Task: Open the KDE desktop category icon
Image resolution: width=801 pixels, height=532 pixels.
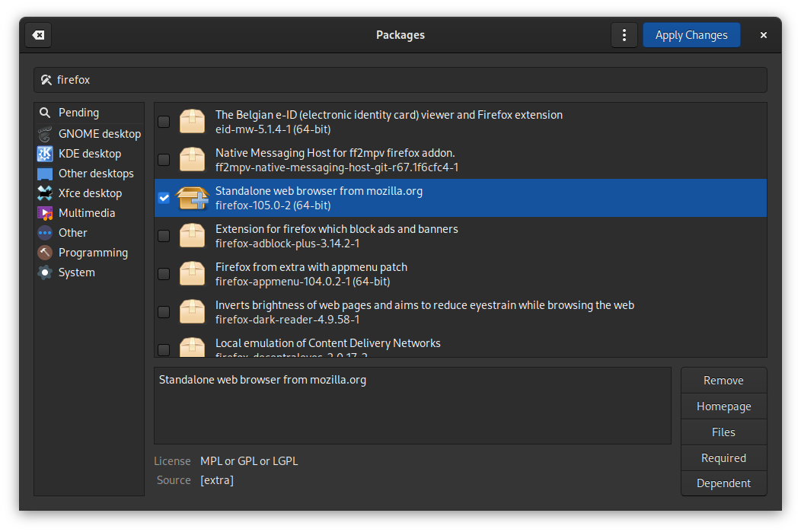Action: click(46, 153)
